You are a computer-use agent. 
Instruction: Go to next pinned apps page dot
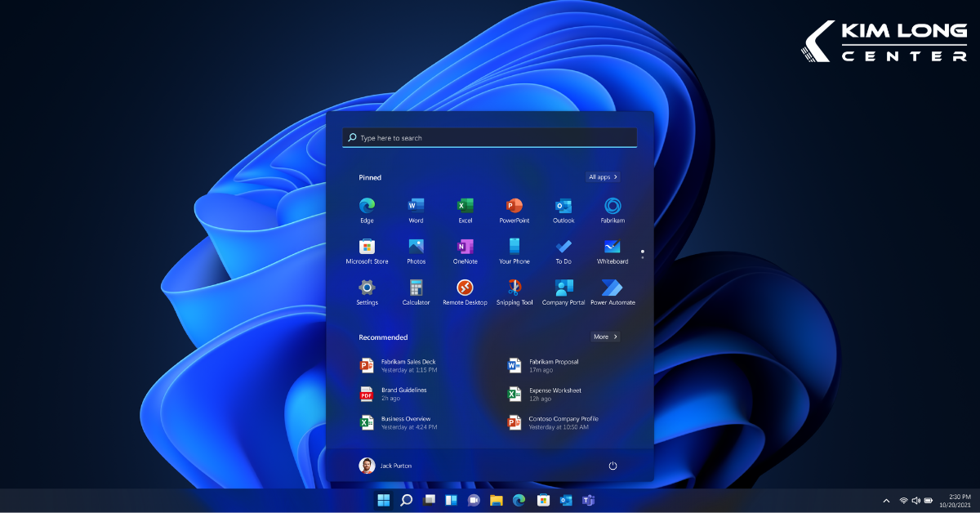(643, 258)
